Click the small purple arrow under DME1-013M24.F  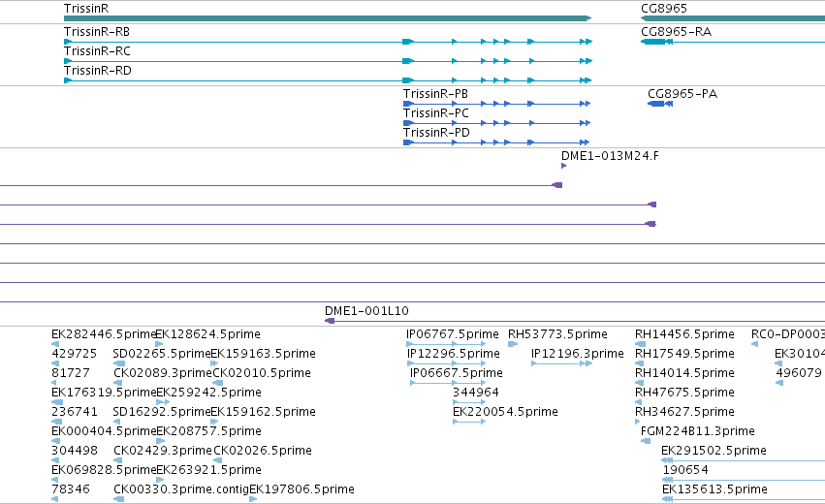pos(563,166)
